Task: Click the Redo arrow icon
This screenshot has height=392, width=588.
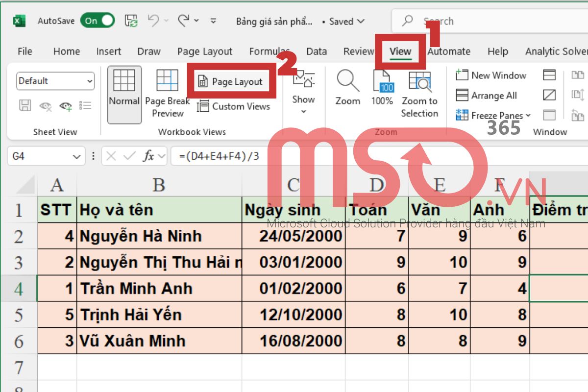Action: tap(184, 21)
